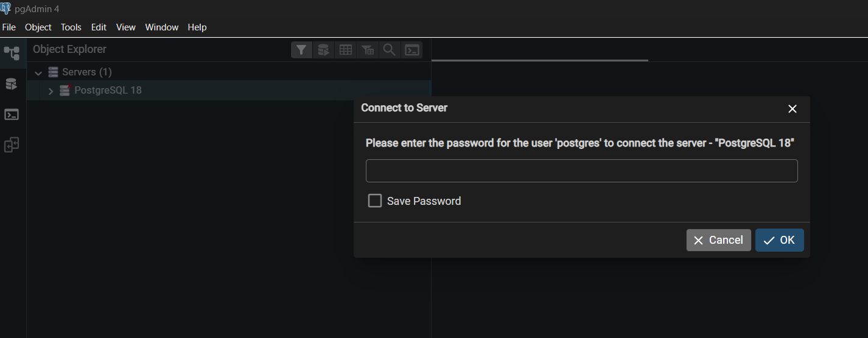Viewport: 868px width, 338px height.
Task: Click the Save Password label text
Action: coord(424,201)
